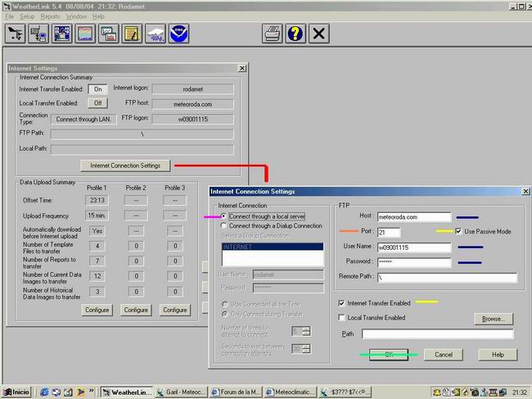Open the Window menu

76,16
